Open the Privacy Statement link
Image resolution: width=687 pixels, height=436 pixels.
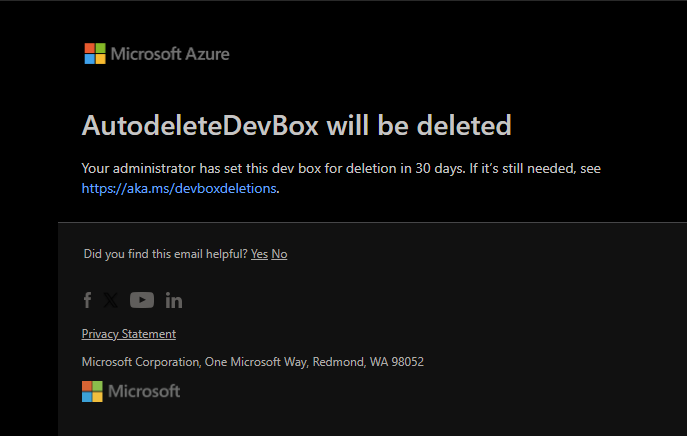coord(129,334)
